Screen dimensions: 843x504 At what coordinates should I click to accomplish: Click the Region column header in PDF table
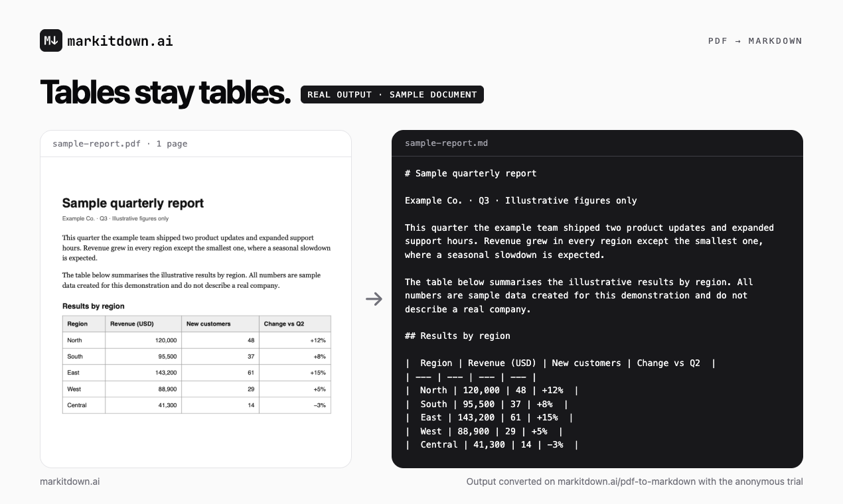pos(84,324)
